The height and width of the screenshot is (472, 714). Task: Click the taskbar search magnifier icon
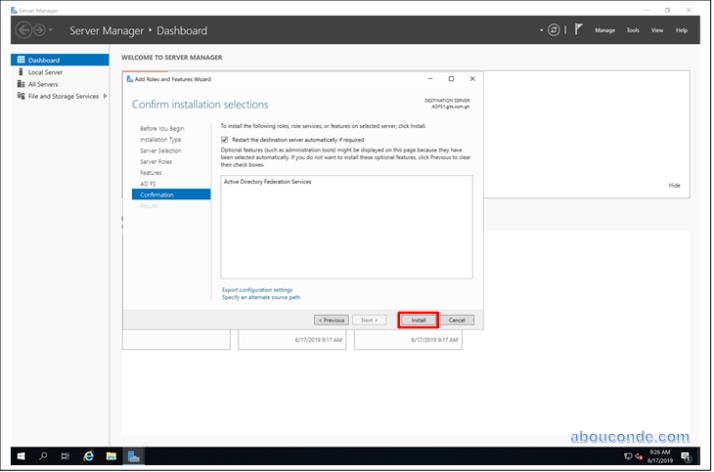point(43,456)
